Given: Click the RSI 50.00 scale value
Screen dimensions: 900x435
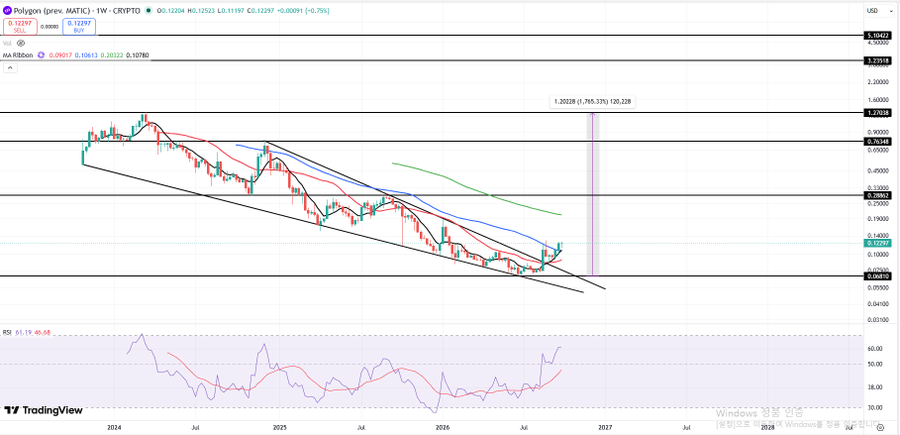Looking at the screenshot, I should coord(875,364).
